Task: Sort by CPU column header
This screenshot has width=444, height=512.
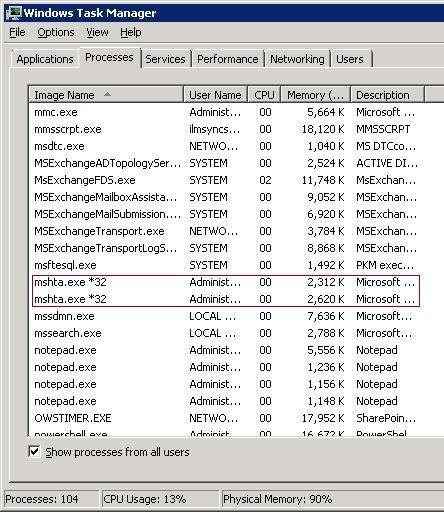Action: click(x=264, y=95)
